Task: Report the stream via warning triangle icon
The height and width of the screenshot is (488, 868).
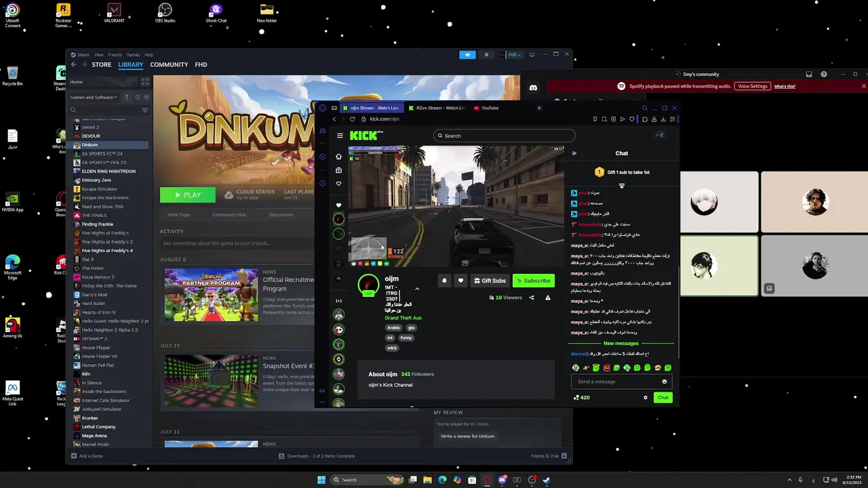Action: click(548, 298)
